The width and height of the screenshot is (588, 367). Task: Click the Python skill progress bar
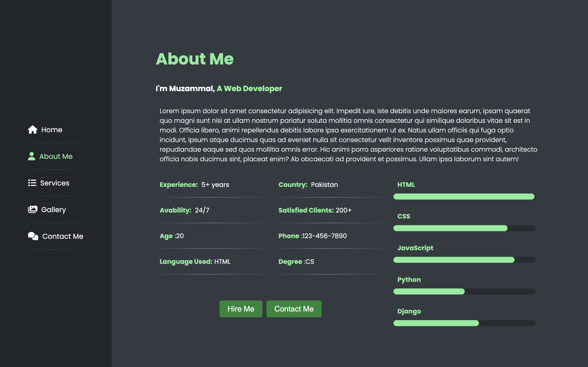(464, 291)
